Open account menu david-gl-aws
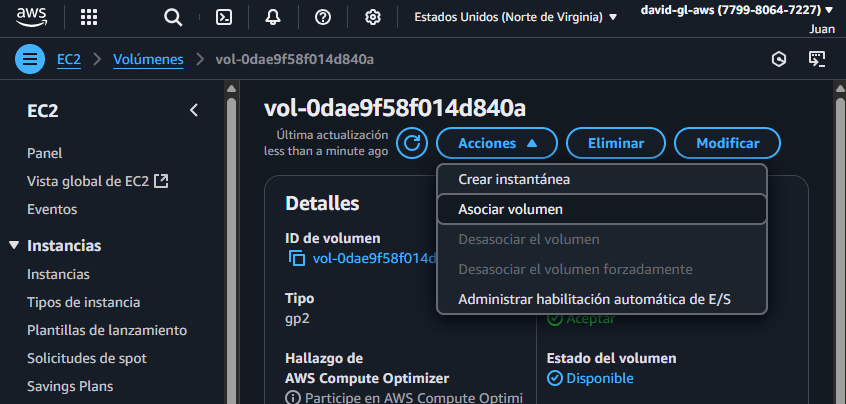 (737, 10)
